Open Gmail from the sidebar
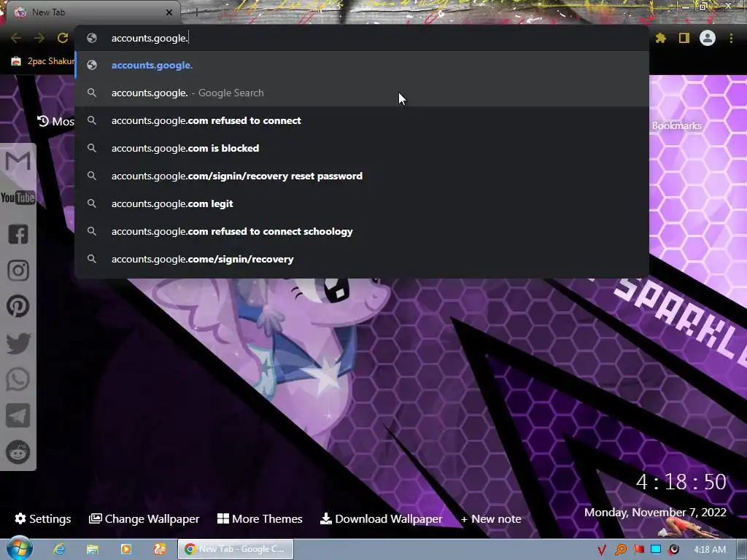 (x=18, y=161)
